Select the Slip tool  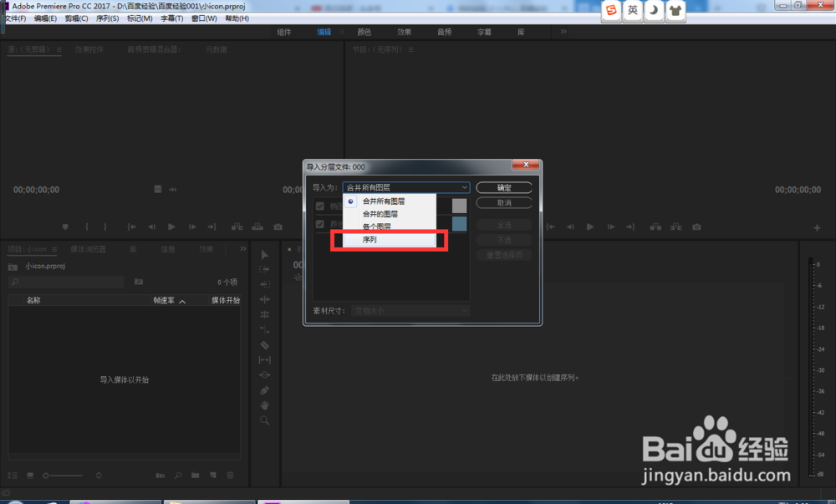(x=264, y=360)
